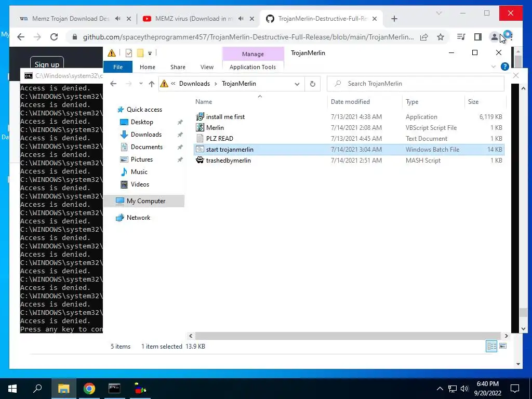Sort files by Type column
The height and width of the screenshot is (399, 532).
(x=412, y=102)
